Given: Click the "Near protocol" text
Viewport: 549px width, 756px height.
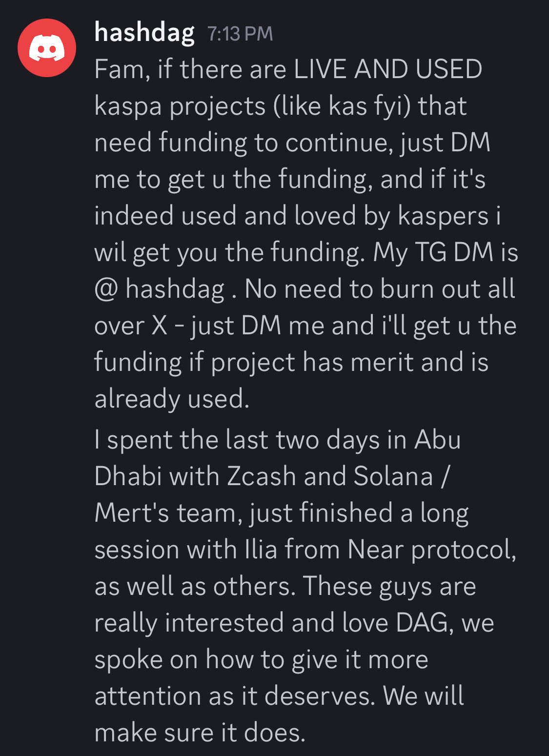Looking at the screenshot, I should pyautogui.click(x=431, y=550).
